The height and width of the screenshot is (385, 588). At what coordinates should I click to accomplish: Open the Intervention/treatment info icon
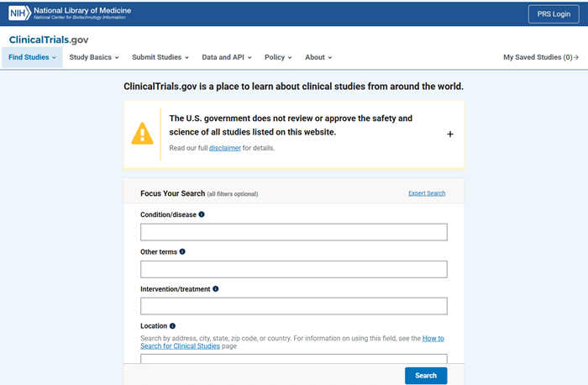[x=216, y=288]
